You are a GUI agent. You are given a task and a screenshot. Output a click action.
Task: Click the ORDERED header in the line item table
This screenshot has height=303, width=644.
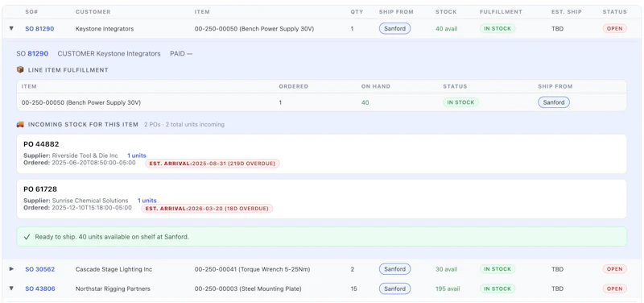(293, 86)
